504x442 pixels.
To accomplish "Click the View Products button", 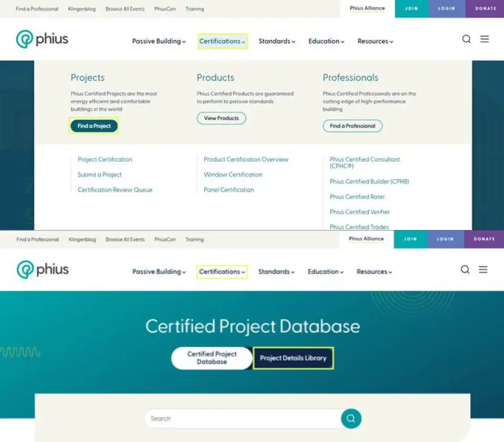I will [221, 119].
